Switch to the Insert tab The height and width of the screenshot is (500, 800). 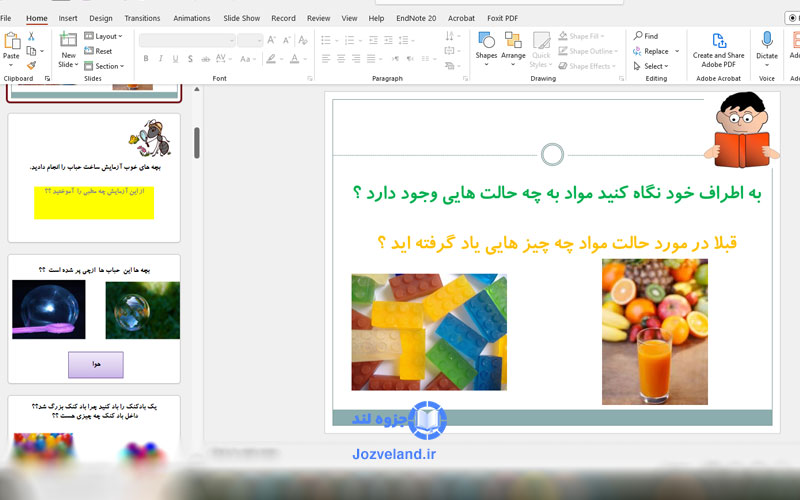[x=68, y=18]
